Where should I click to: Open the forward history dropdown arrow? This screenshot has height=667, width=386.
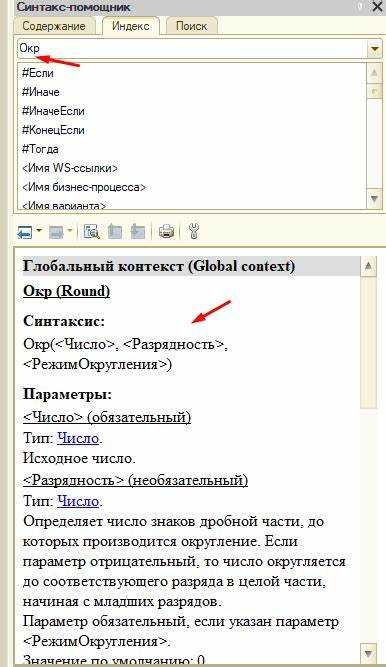tap(70, 231)
